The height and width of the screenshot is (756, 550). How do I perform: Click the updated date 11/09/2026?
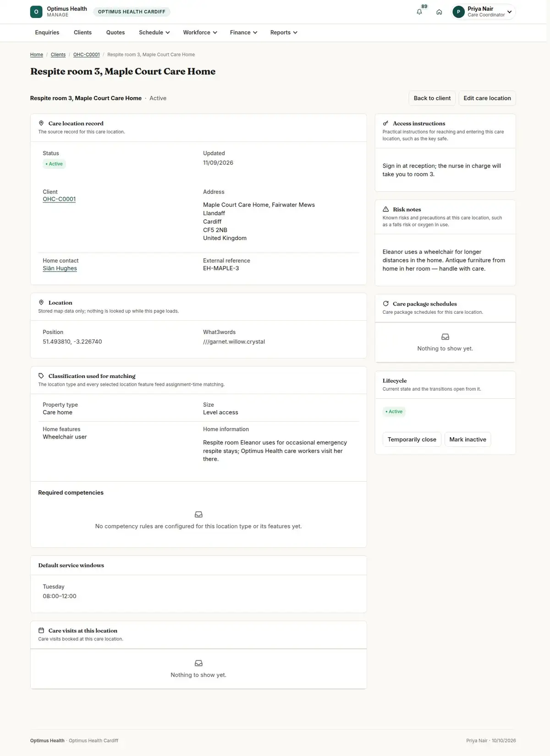tap(218, 163)
